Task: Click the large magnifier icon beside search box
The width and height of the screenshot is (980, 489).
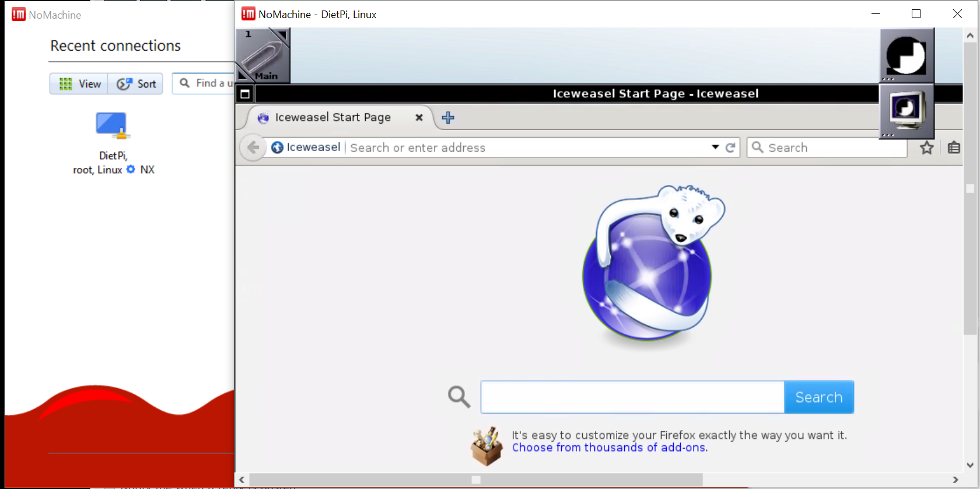Action: point(459,397)
